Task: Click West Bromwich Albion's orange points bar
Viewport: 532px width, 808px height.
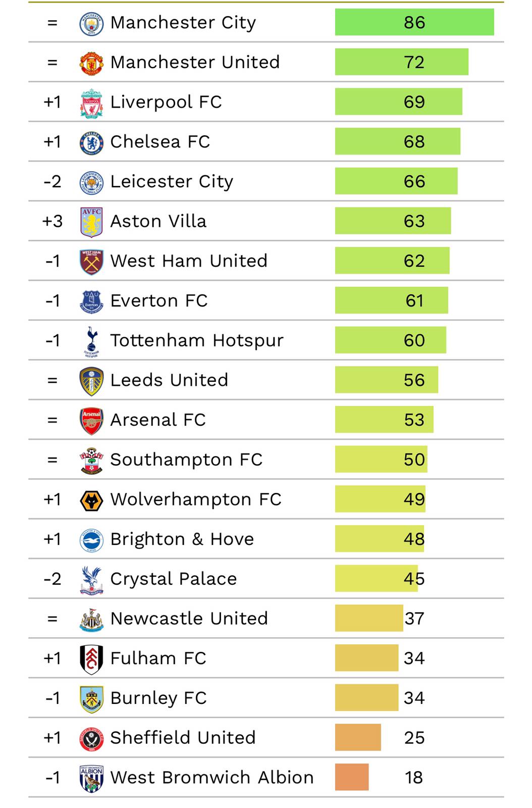Action: coord(352,778)
